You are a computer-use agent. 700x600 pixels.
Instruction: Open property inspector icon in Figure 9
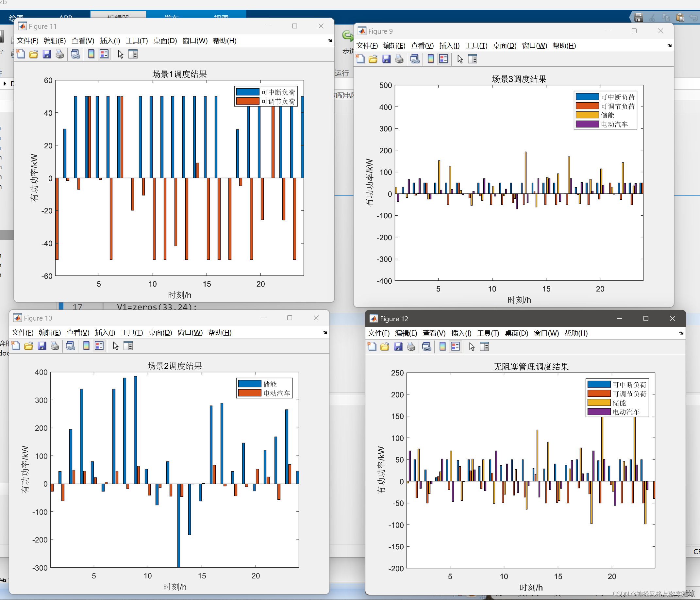pyautogui.click(x=473, y=59)
